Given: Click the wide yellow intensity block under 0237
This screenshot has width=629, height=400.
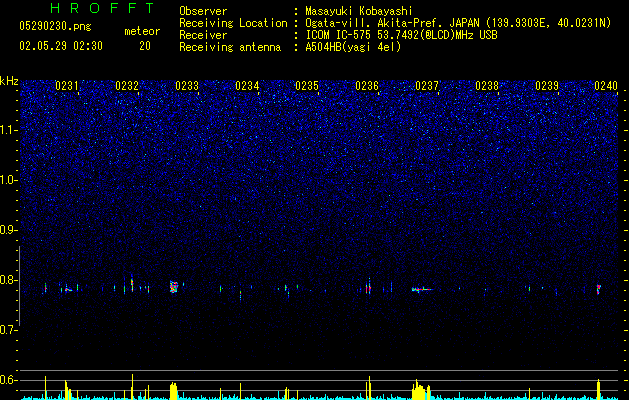Looking at the screenshot, I should point(421,390).
